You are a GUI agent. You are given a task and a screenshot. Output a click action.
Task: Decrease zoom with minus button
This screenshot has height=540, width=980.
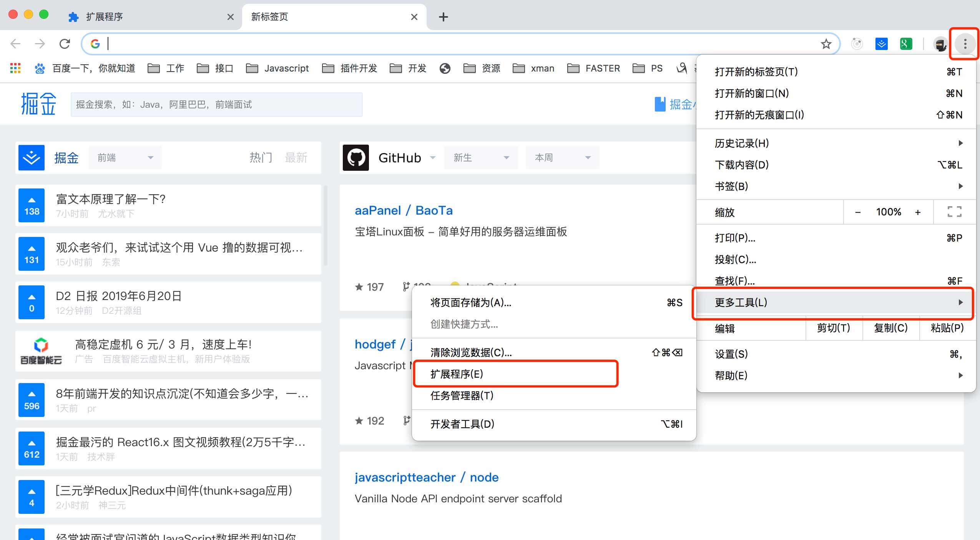pos(857,212)
